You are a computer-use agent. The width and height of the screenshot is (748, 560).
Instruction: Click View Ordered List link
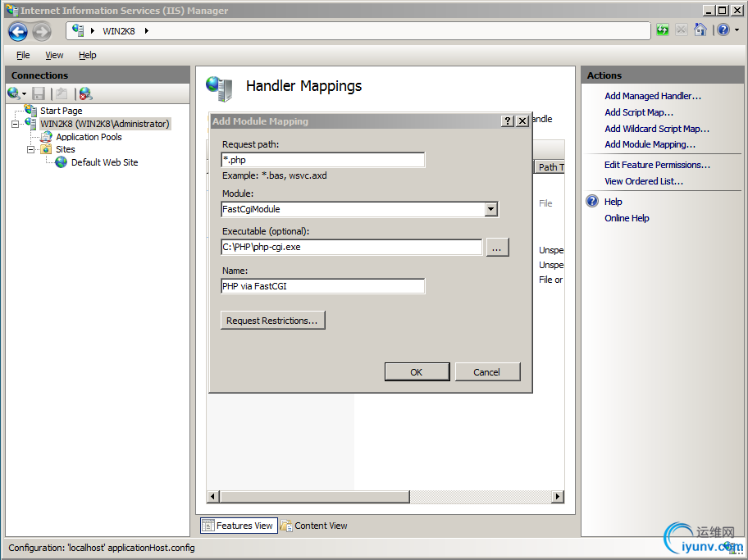point(644,181)
